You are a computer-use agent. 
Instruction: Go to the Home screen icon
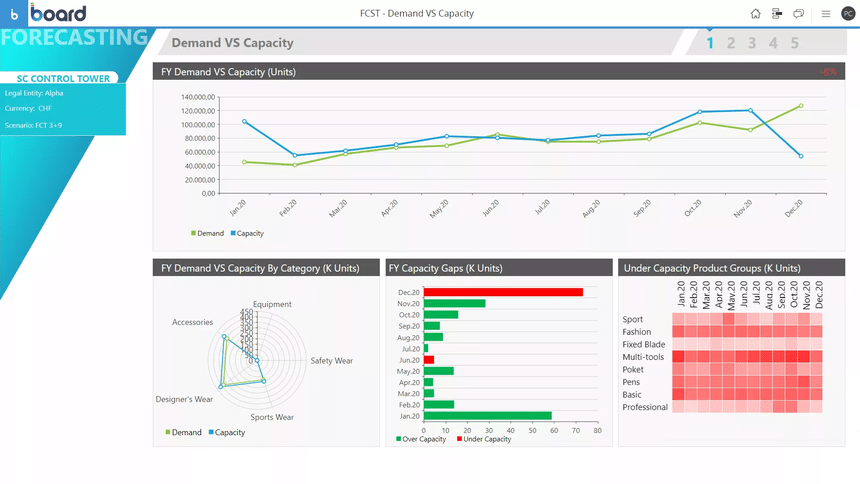[755, 14]
